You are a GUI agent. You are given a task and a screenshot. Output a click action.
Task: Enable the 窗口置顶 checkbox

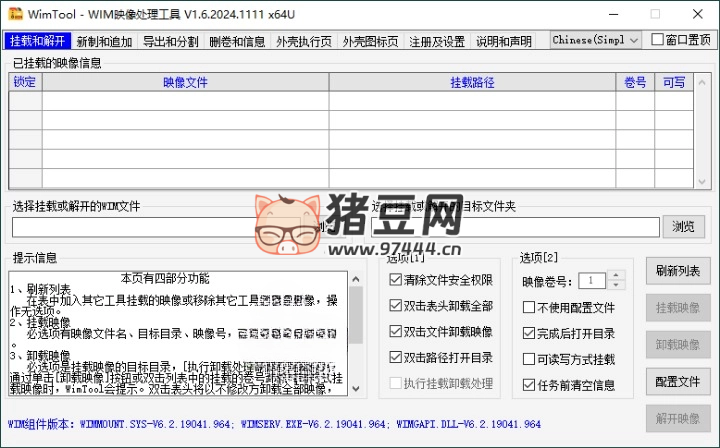(x=657, y=40)
